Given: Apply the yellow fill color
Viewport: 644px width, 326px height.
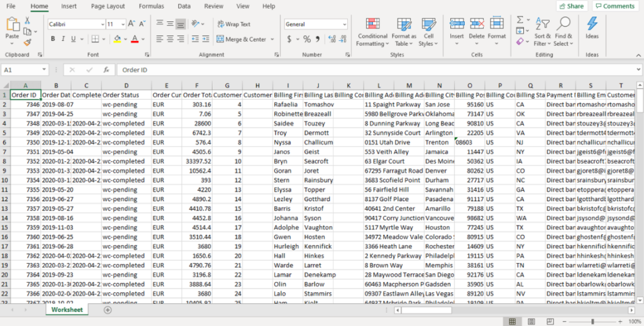Looking at the screenshot, I should [x=117, y=39].
